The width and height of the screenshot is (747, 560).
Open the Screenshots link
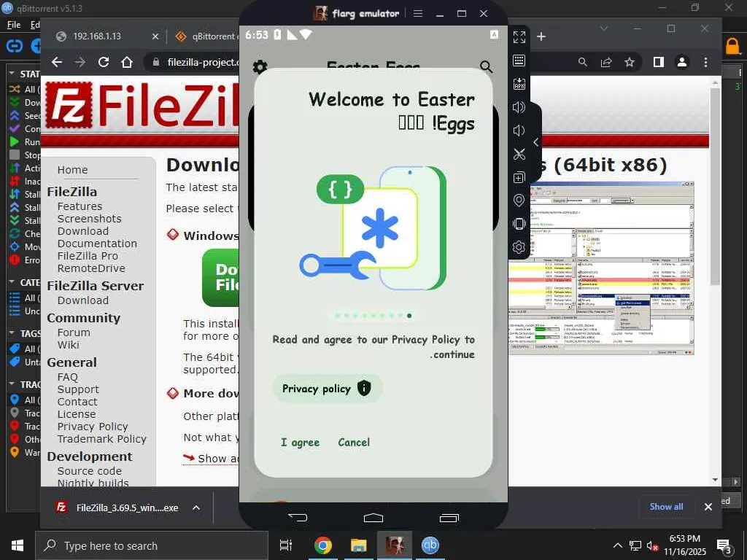[89, 219]
